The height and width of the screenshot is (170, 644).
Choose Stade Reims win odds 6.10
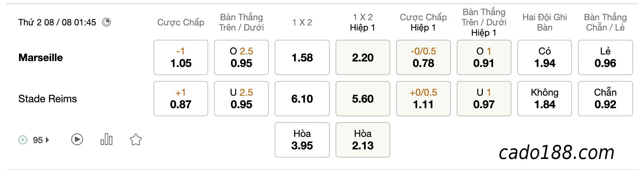point(302,99)
